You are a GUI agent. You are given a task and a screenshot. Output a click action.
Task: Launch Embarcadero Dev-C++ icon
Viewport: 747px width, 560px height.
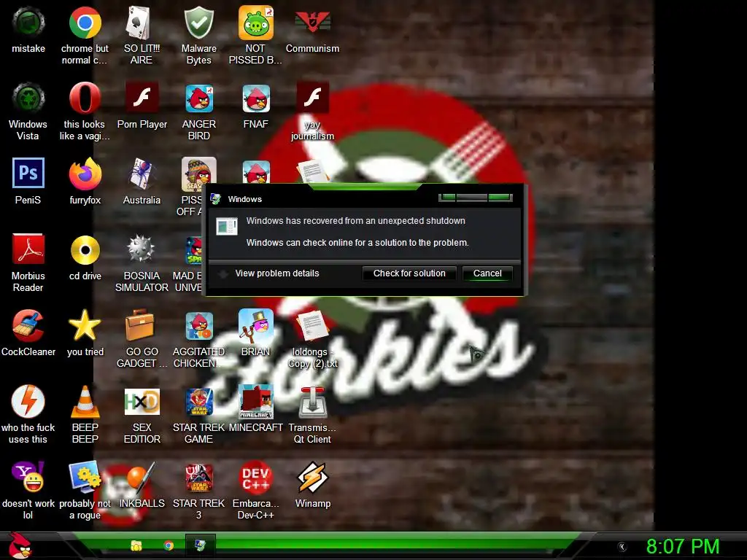(x=256, y=477)
